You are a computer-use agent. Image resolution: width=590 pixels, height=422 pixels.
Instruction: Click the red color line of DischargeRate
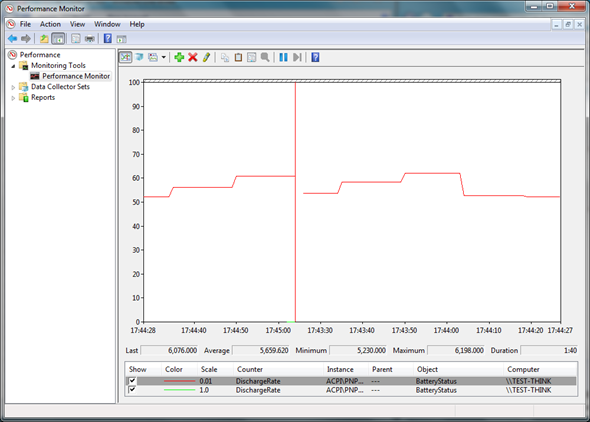[179, 381]
